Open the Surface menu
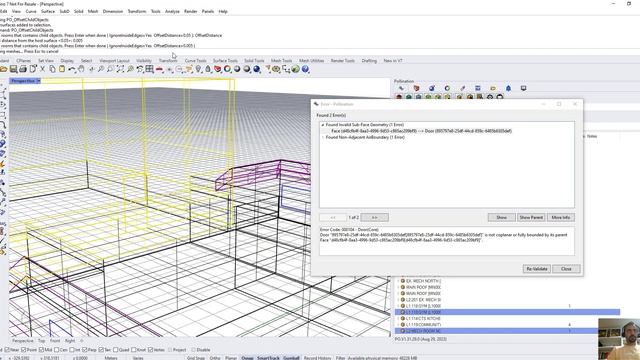Viewport: 640px width, 360px height. point(48,11)
